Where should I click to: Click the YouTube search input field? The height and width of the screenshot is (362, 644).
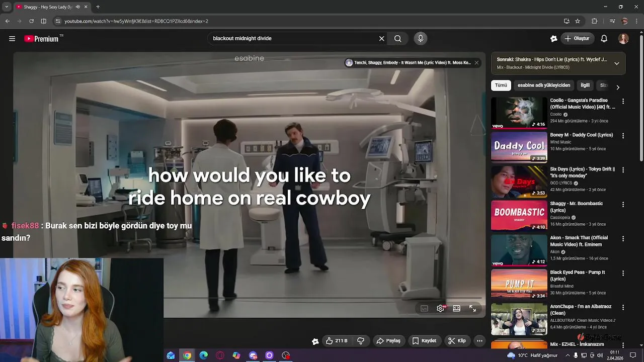point(293,39)
